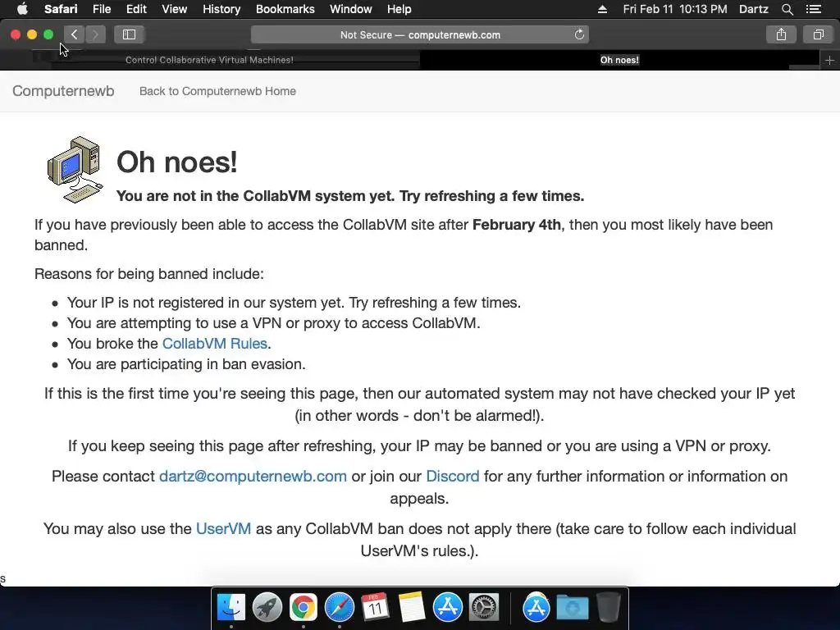Click the Computernewb brand link
The height and width of the screenshot is (630, 840).
point(63,91)
